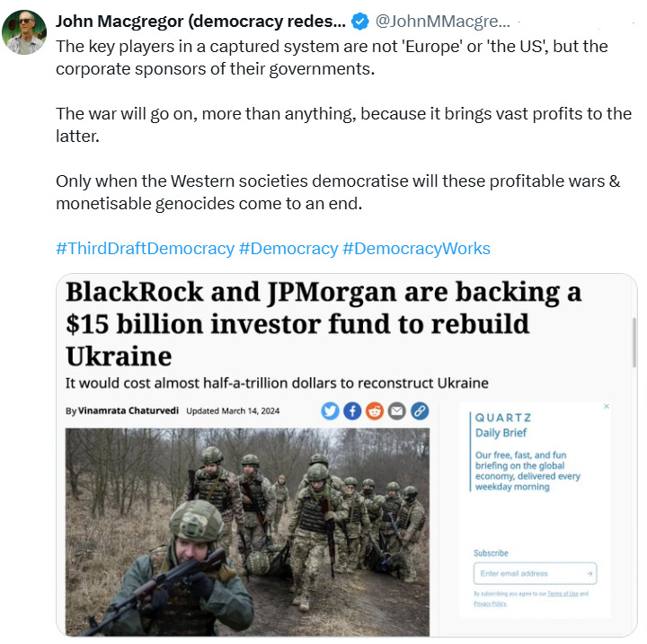Click the Enter email address field

coord(536,573)
